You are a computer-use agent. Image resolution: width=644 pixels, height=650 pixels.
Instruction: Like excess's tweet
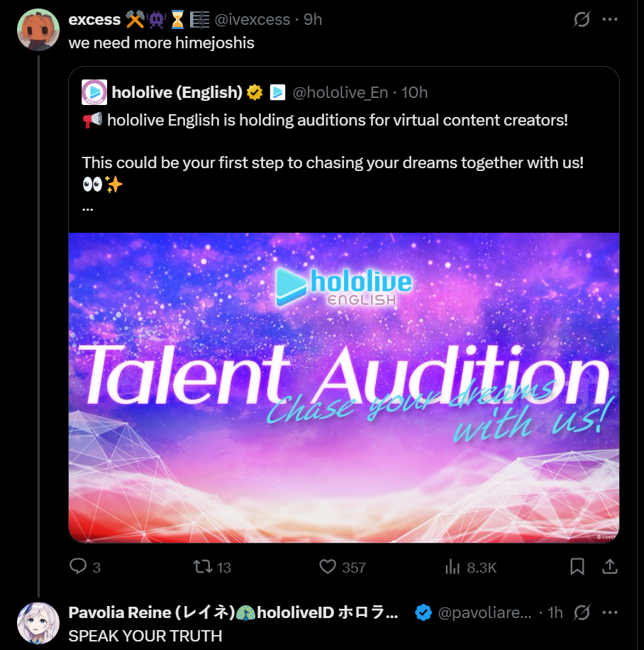328,566
